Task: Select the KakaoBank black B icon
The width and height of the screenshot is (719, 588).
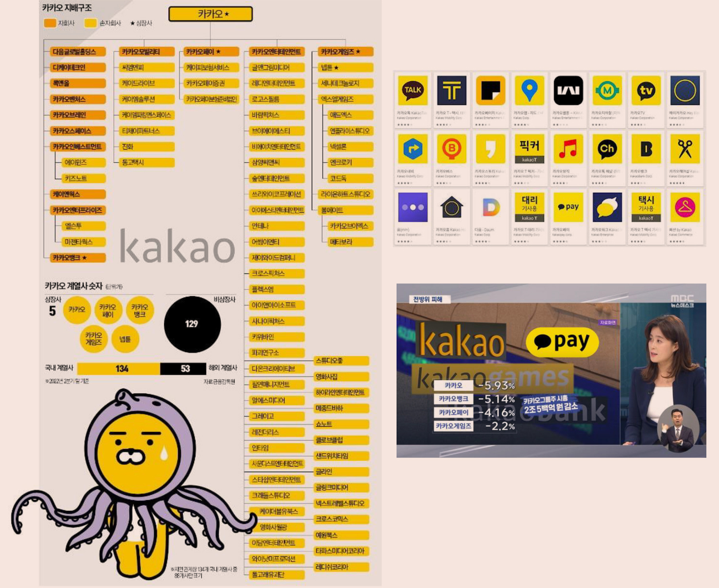Action: tap(646, 149)
